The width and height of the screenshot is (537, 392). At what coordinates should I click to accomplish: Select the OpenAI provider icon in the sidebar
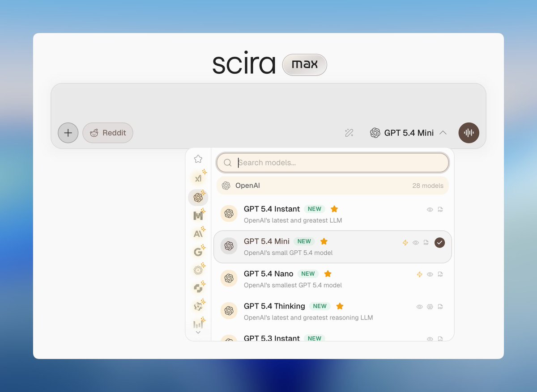coord(198,197)
